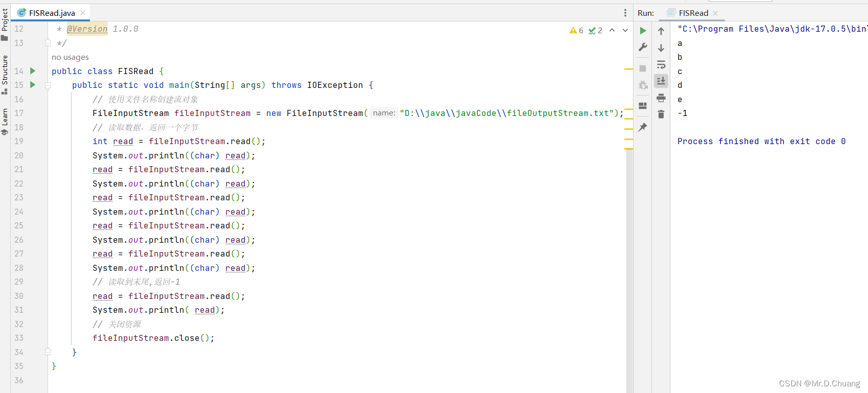Close the FISRead.java editor tab
This screenshot has width=868, height=393.
click(83, 13)
